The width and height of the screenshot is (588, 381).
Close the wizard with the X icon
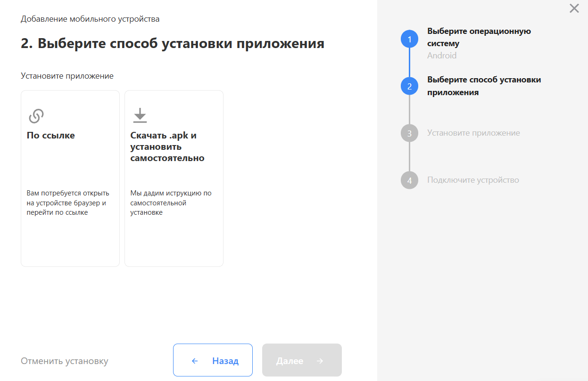(x=574, y=8)
